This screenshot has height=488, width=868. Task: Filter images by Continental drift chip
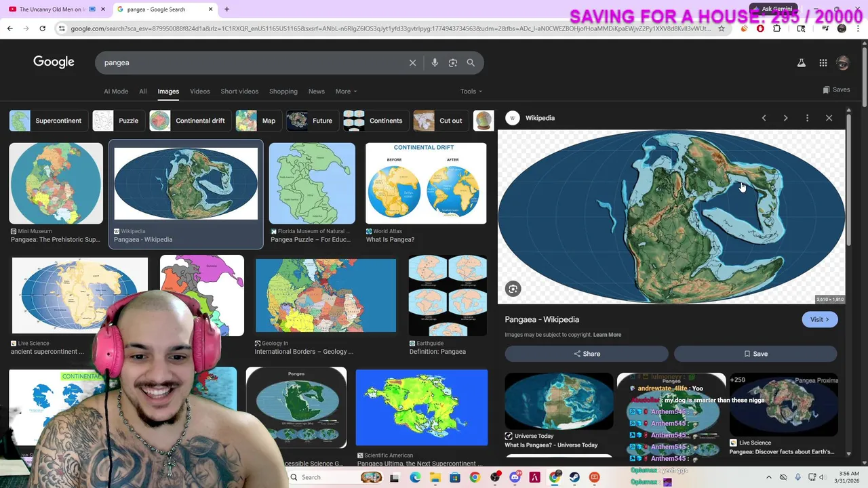pos(190,121)
